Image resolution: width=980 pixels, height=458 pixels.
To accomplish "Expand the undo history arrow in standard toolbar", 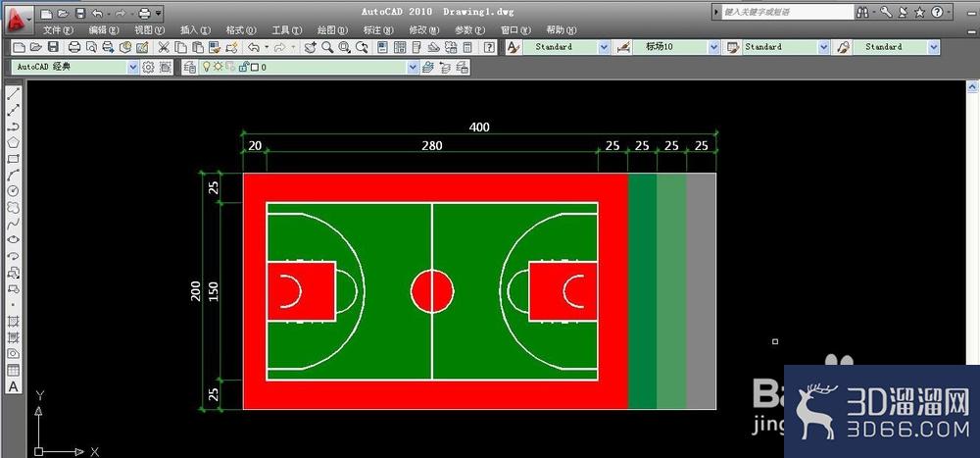I will pyautogui.click(x=267, y=47).
